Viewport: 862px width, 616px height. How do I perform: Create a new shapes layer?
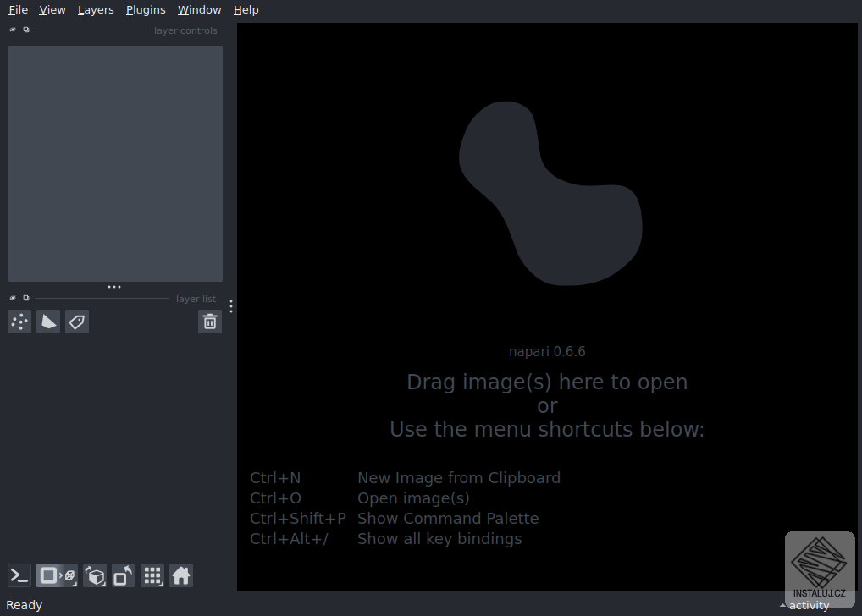coord(48,322)
